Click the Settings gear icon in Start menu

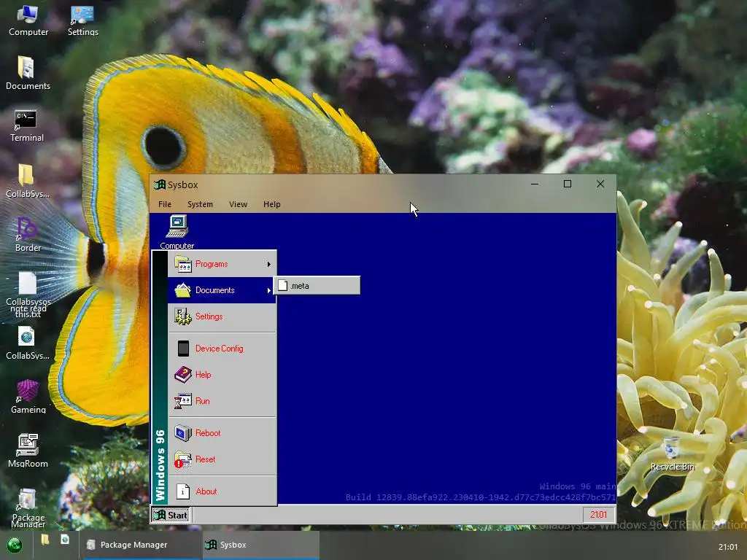click(x=182, y=316)
